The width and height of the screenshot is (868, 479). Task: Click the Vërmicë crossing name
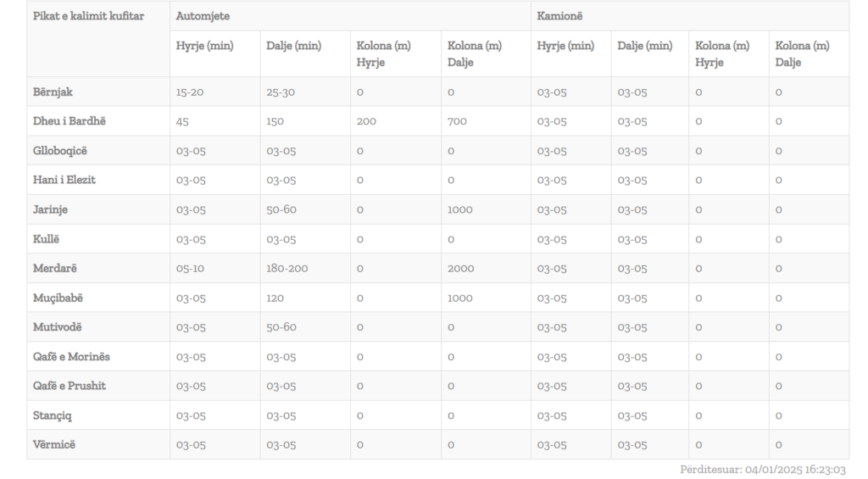pos(53,444)
